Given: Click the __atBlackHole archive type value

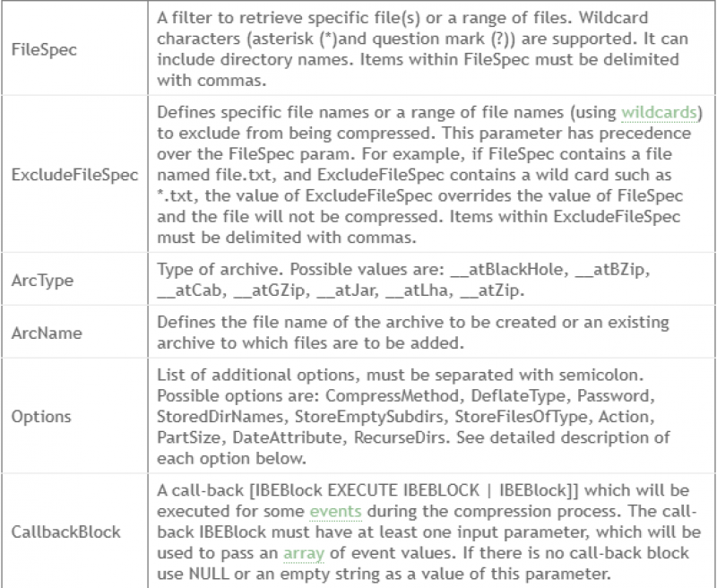Looking at the screenshot, I should tap(509, 270).
